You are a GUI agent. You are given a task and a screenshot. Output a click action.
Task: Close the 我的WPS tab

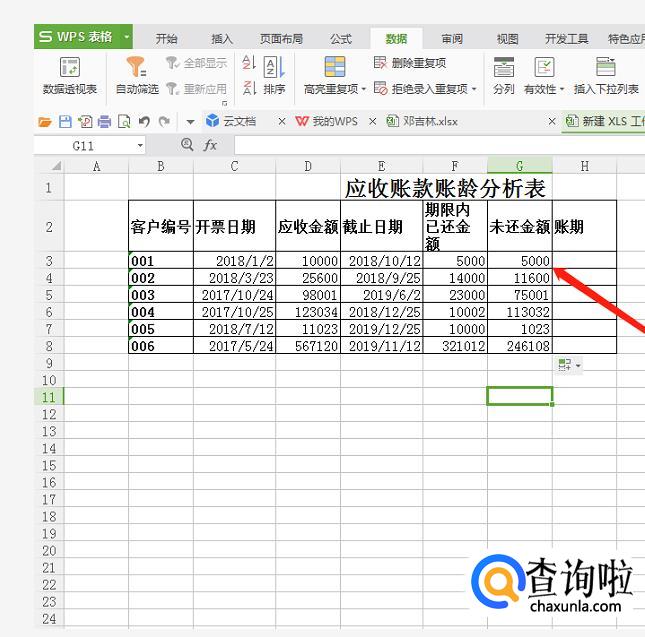[372, 122]
